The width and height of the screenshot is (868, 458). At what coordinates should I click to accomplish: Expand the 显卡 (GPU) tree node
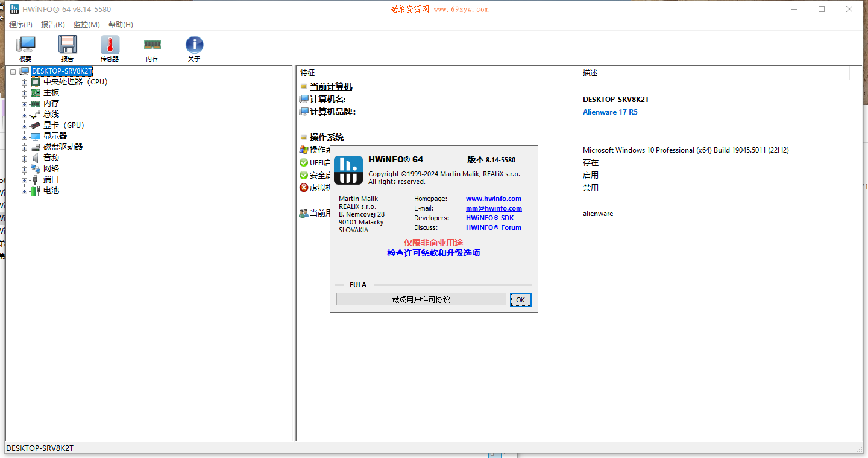point(25,126)
